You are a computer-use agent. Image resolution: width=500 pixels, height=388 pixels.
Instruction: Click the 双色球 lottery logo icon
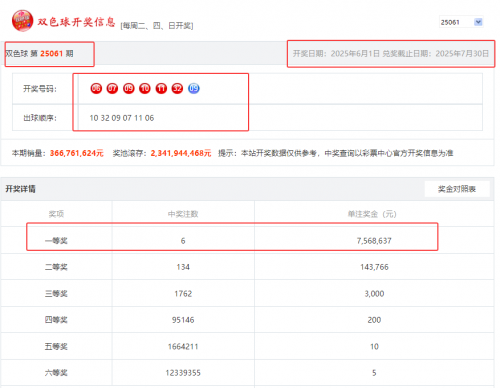coord(22,21)
